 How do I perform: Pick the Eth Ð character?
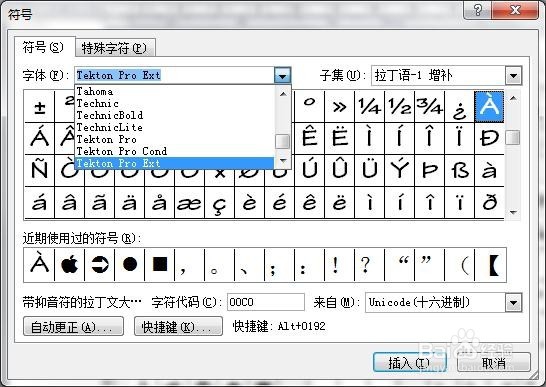(489, 139)
